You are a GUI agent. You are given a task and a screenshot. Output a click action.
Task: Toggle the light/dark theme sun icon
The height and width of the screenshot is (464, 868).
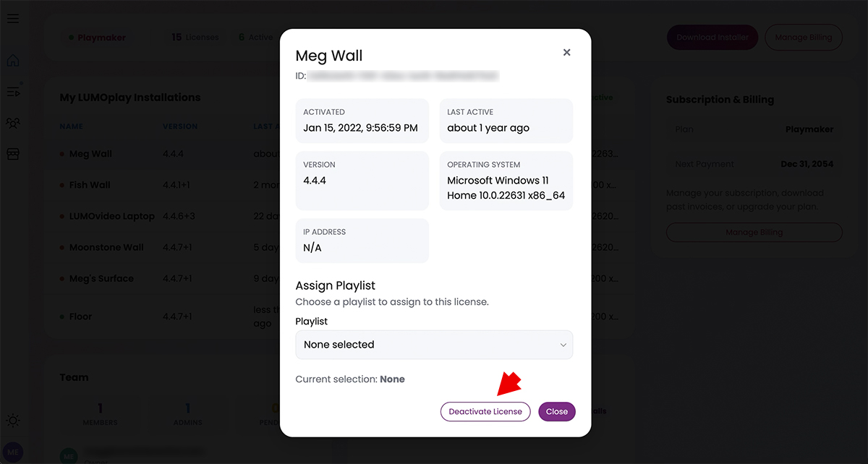13,420
